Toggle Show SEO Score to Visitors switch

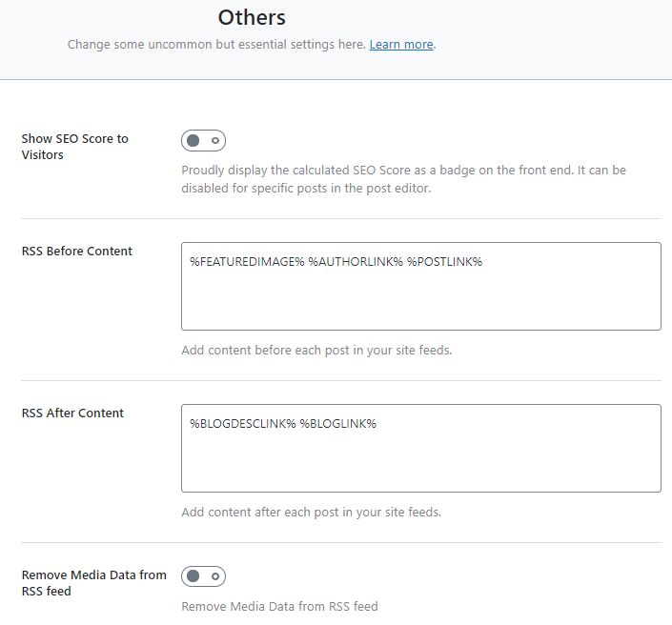(x=203, y=140)
